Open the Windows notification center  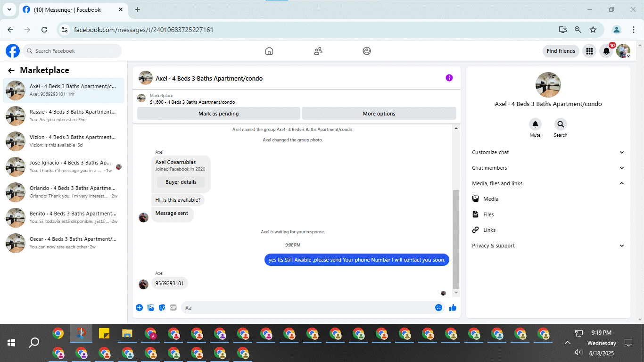pos(628,343)
